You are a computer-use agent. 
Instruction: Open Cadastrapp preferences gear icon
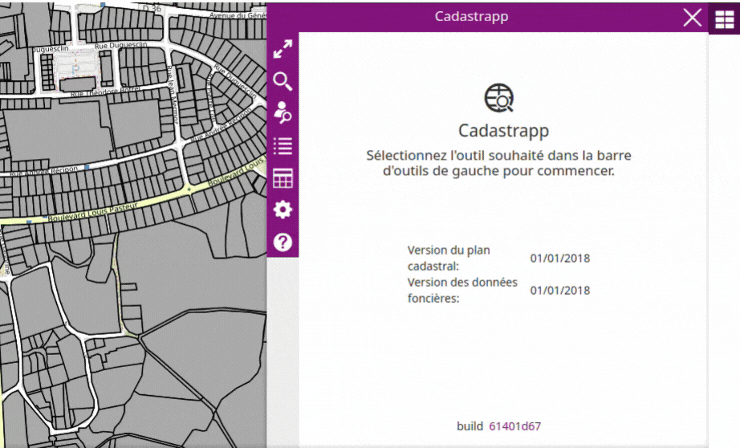283,210
